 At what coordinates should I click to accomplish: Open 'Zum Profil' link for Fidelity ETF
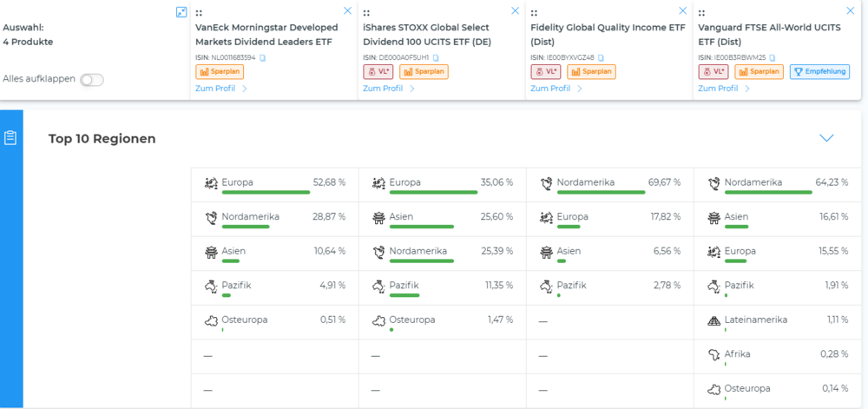tap(556, 89)
